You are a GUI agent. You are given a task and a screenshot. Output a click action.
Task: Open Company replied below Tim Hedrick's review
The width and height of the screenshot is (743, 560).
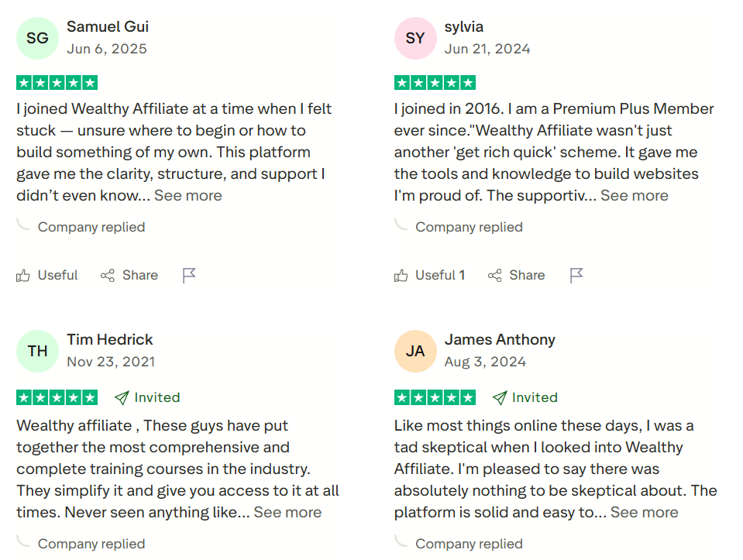90,544
